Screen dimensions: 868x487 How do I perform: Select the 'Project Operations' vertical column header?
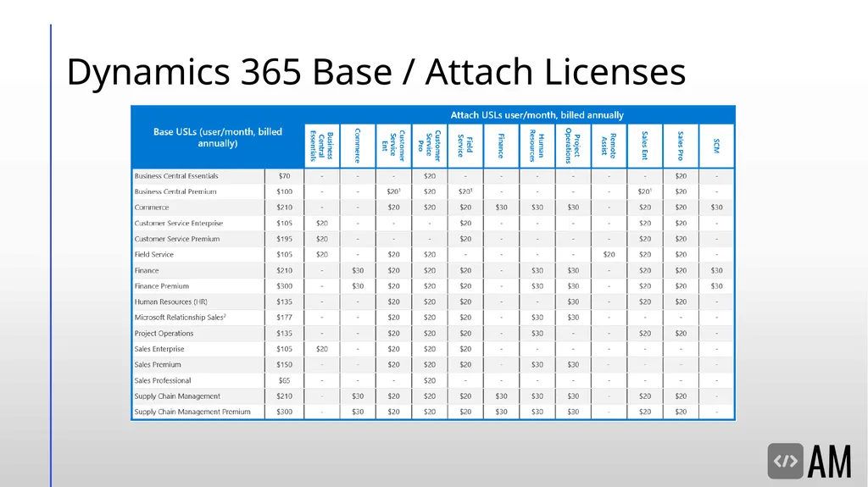(x=573, y=146)
